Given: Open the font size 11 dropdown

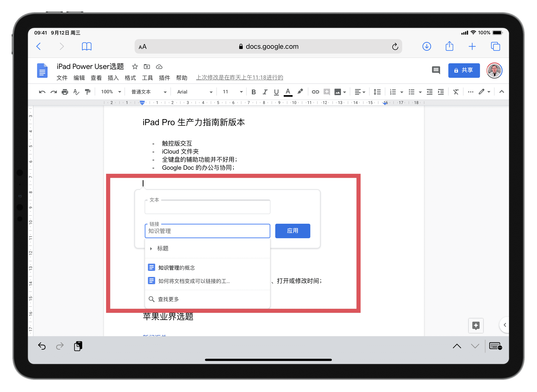Looking at the screenshot, I should (233, 92).
